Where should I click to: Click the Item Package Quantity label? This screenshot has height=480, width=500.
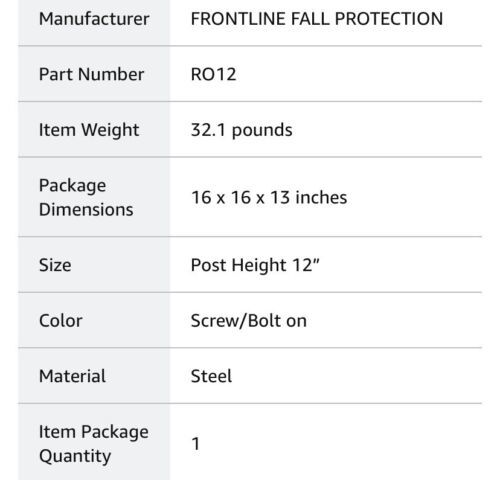94,444
